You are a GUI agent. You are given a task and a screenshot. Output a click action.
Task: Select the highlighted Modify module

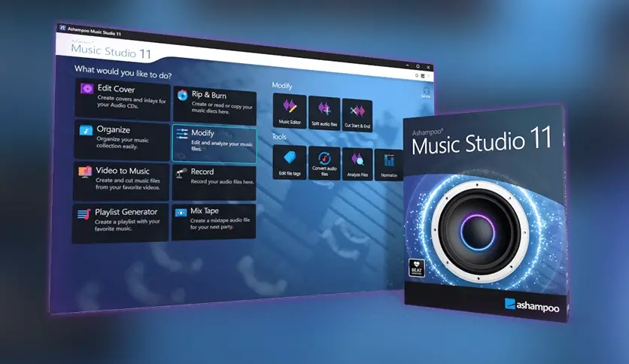[214, 144]
